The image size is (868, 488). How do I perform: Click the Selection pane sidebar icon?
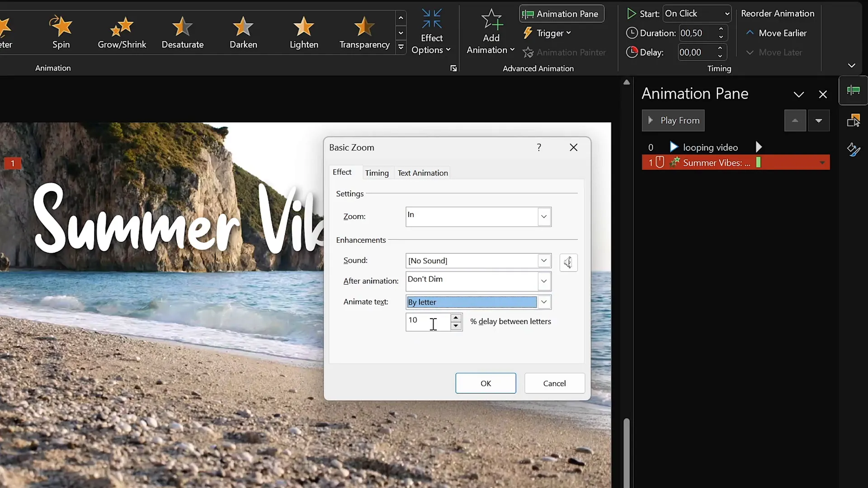click(853, 121)
